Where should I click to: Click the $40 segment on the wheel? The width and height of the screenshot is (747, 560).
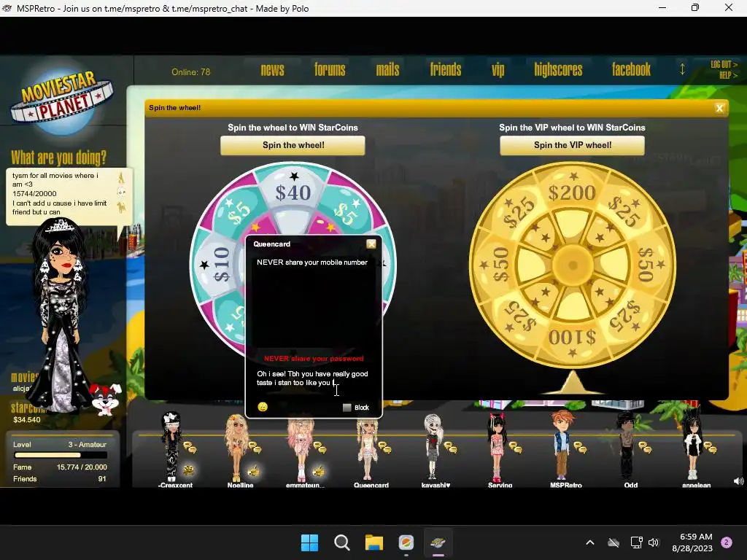pos(293,192)
